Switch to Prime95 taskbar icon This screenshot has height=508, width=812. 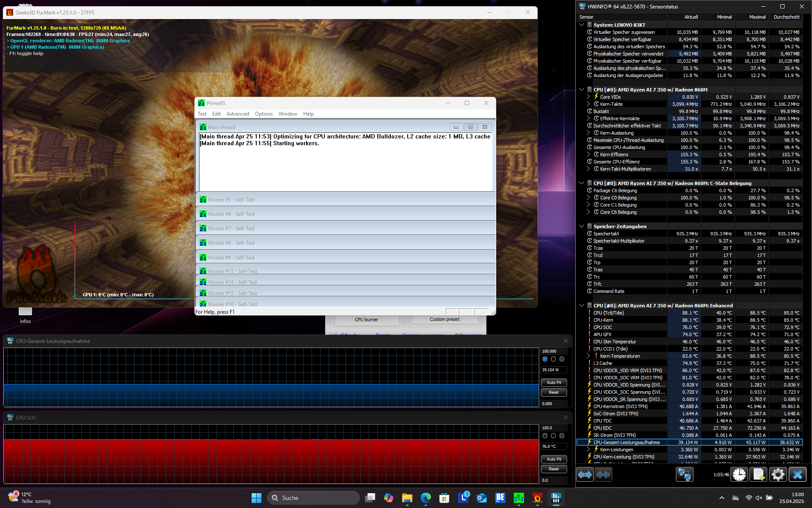[x=519, y=498]
